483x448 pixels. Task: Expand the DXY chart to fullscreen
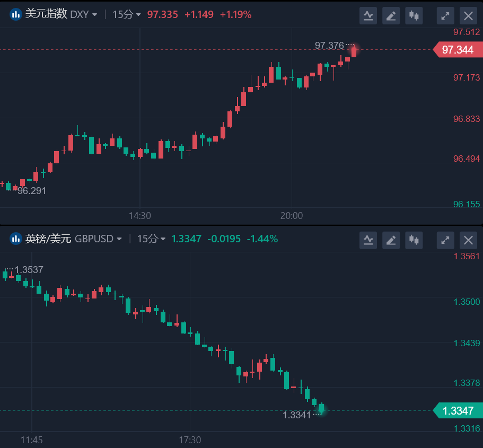coord(445,15)
